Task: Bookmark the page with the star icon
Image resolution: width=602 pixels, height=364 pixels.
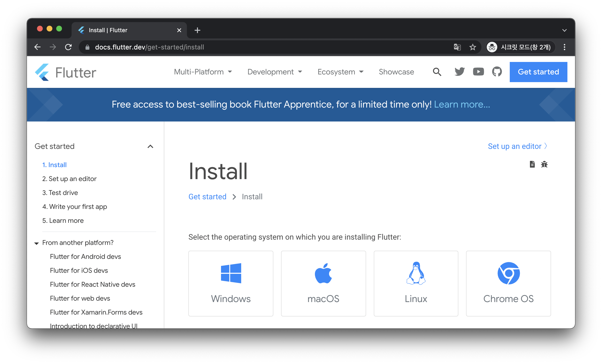Action: click(473, 47)
